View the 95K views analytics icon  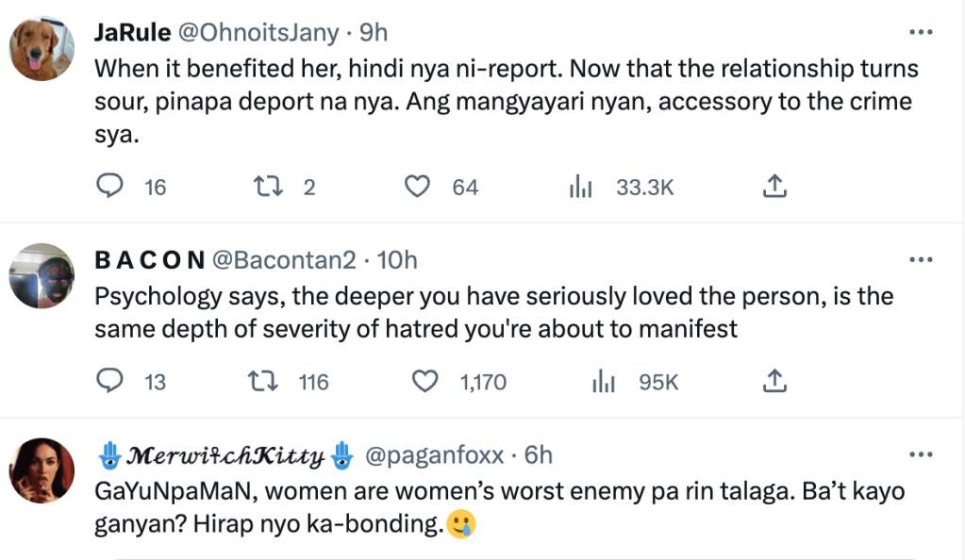click(602, 382)
